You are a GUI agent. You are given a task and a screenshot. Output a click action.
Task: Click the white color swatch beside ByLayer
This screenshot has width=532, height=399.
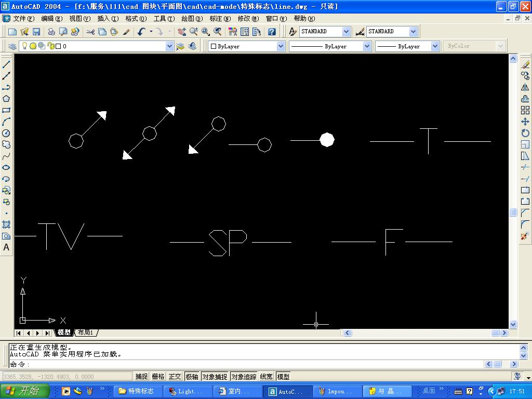(214, 46)
